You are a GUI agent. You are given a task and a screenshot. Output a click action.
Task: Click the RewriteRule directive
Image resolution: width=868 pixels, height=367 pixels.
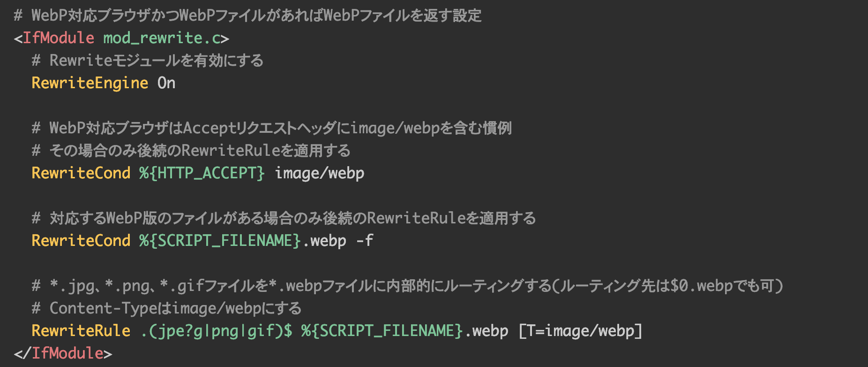click(81, 331)
